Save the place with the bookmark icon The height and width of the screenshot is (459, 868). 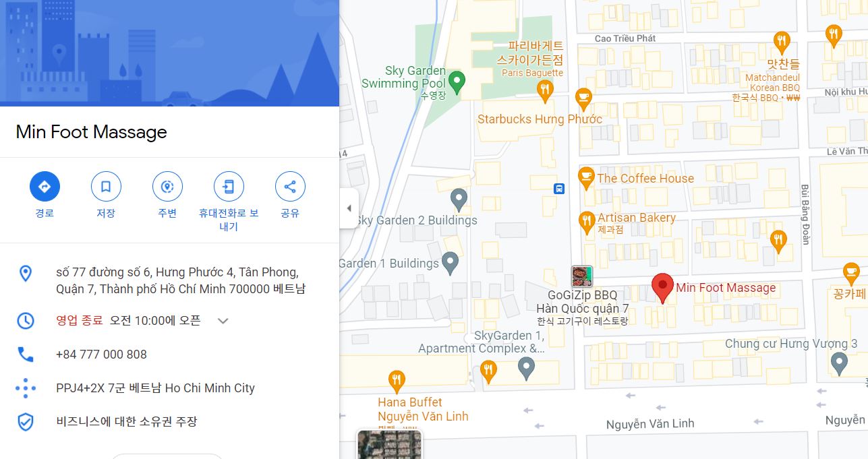[x=106, y=187]
